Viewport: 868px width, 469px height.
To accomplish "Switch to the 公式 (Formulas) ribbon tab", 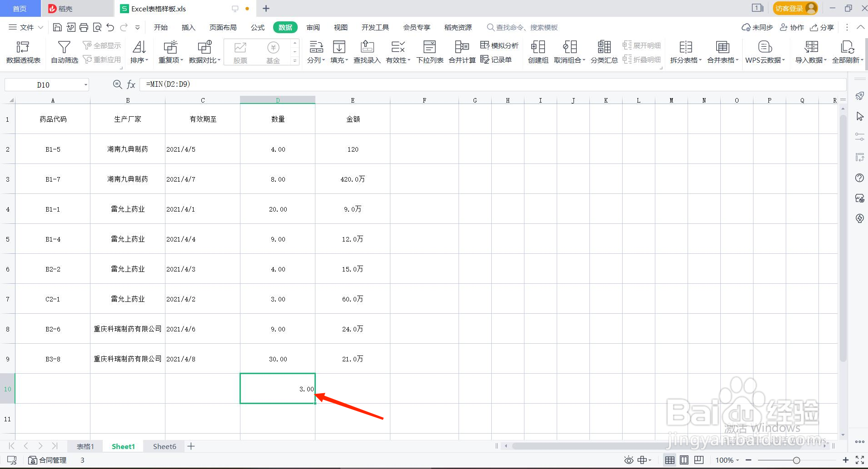I will [258, 27].
